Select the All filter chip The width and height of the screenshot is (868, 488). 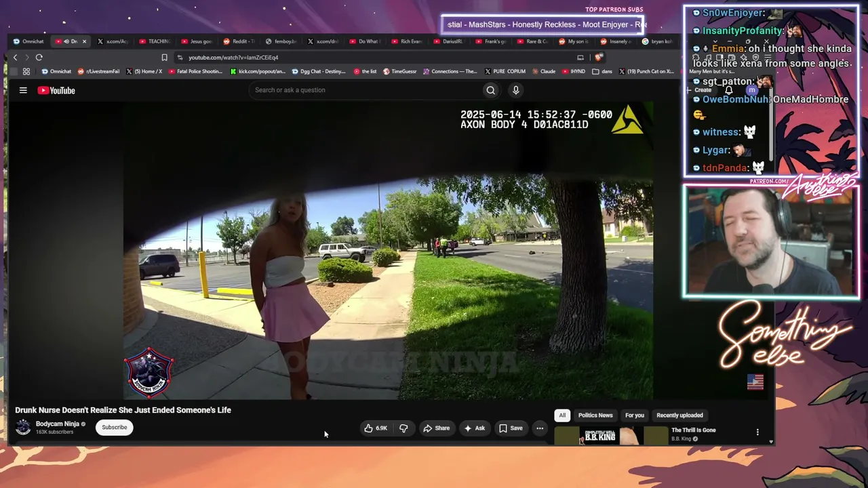coord(562,415)
